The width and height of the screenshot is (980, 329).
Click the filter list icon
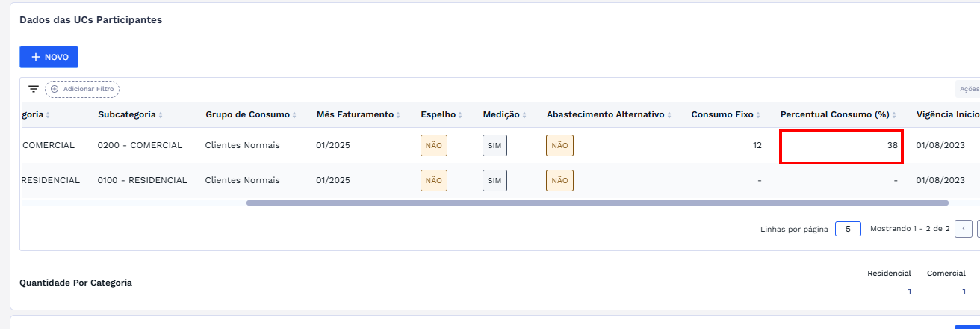click(x=34, y=89)
